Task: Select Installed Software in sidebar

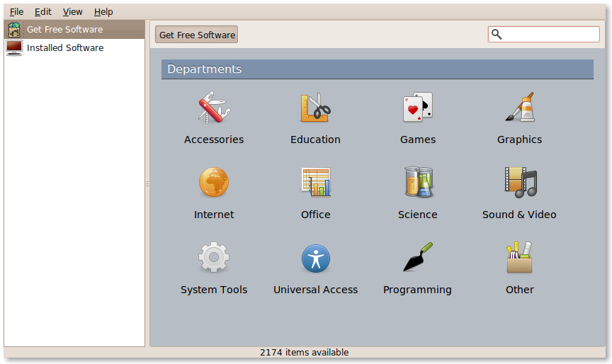Action: [x=74, y=48]
